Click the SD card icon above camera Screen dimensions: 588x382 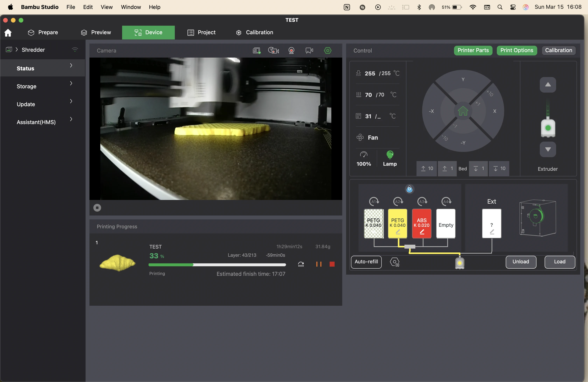point(256,51)
